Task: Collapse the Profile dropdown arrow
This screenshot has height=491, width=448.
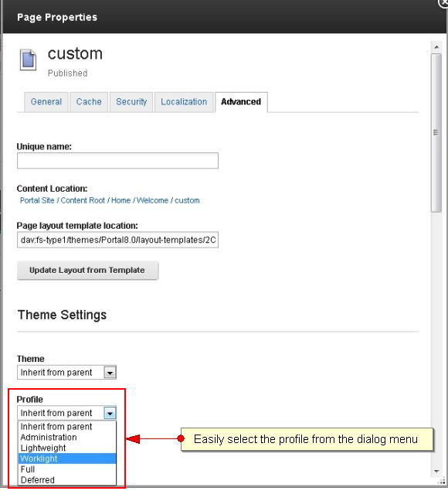Action: pos(110,414)
